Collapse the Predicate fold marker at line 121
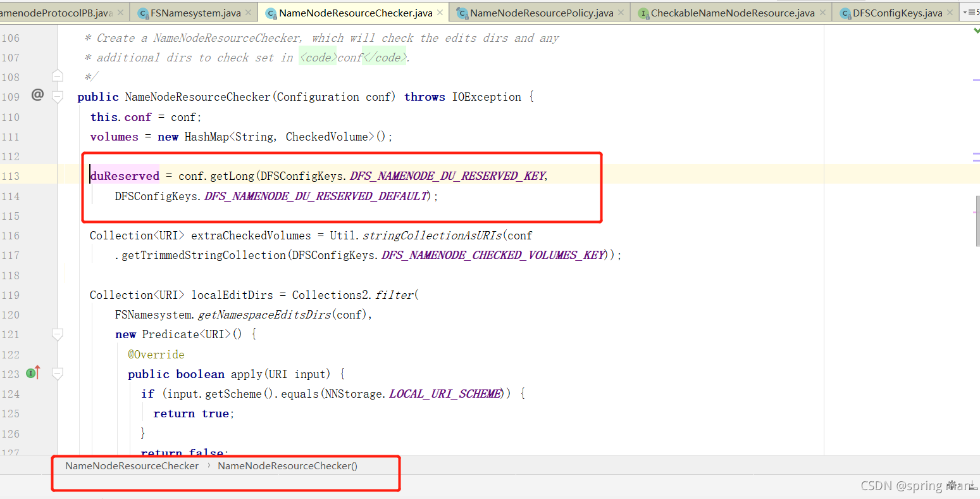The width and height of the screenshot is (980, 499). point(58,334)
